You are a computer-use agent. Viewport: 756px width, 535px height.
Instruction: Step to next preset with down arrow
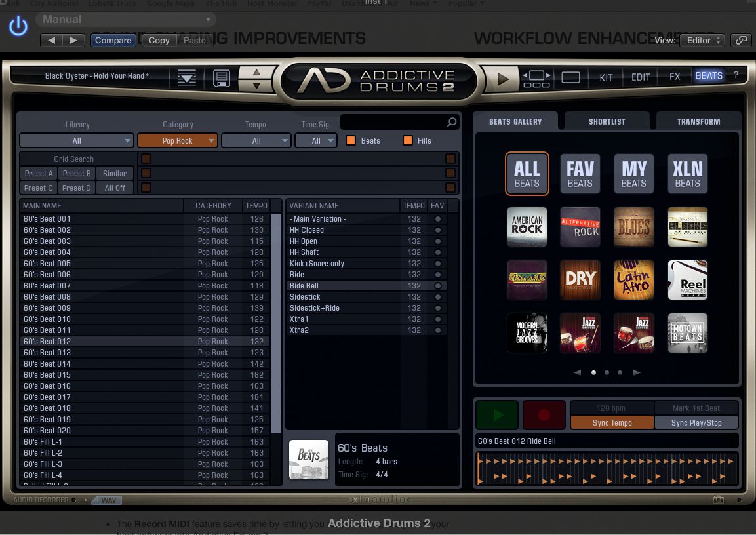tap(256, 85)
